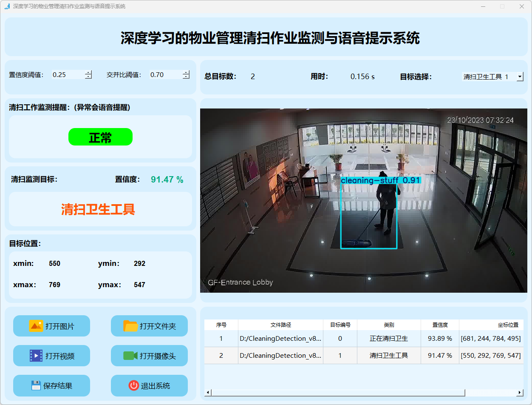Image resolution: width=532 pixels, height=405 pixels.
Task: Click the red power exit icon
Action: [133, 385]
